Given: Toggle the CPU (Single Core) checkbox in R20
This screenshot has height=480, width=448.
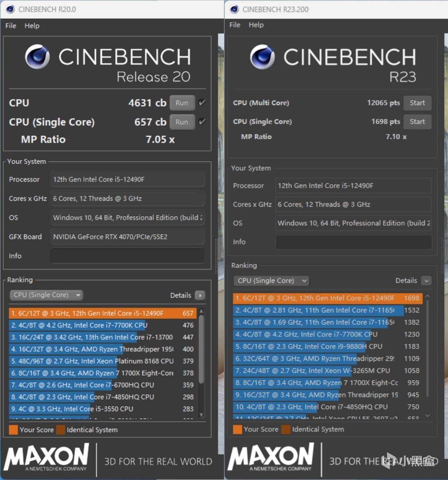Looking at the screenshot, I should 202,122.
